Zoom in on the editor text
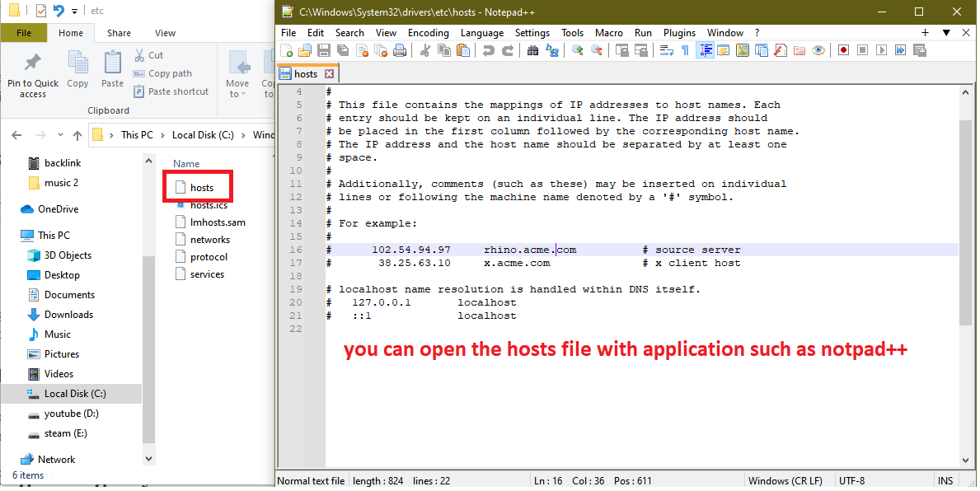The width and height of the screenshot is (980, 491). [578, 50]
